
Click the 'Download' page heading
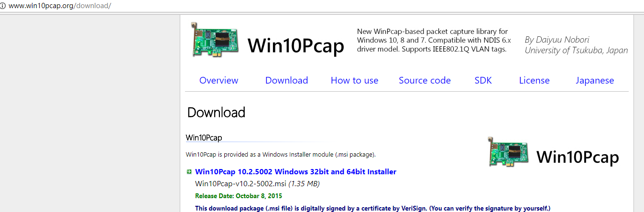click(x=216, y=112)
